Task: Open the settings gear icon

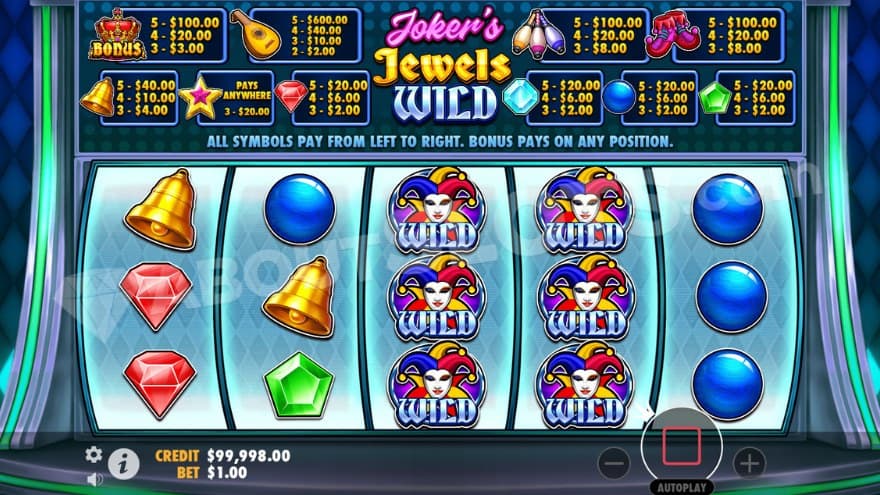Action: coord(94,454)
